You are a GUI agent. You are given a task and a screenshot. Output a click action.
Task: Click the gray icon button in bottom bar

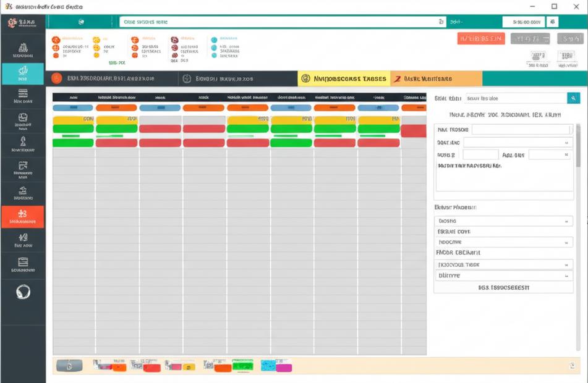click(x=69, y=366)
